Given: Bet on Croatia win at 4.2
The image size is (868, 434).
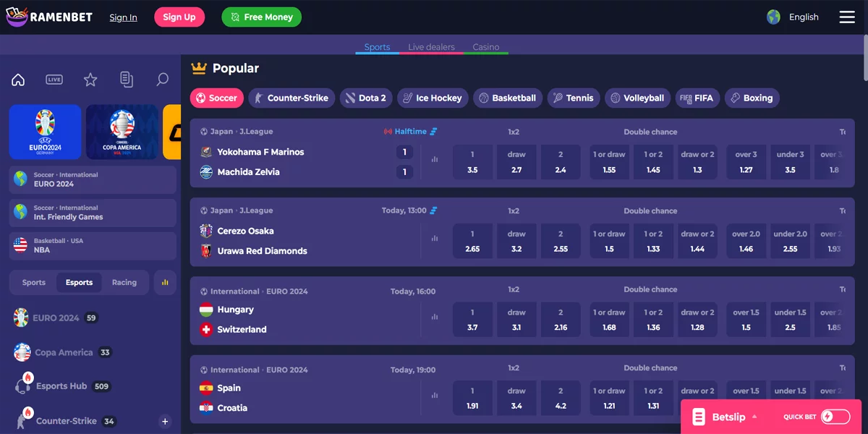Looking at the screenshot, I should [561, 399].
